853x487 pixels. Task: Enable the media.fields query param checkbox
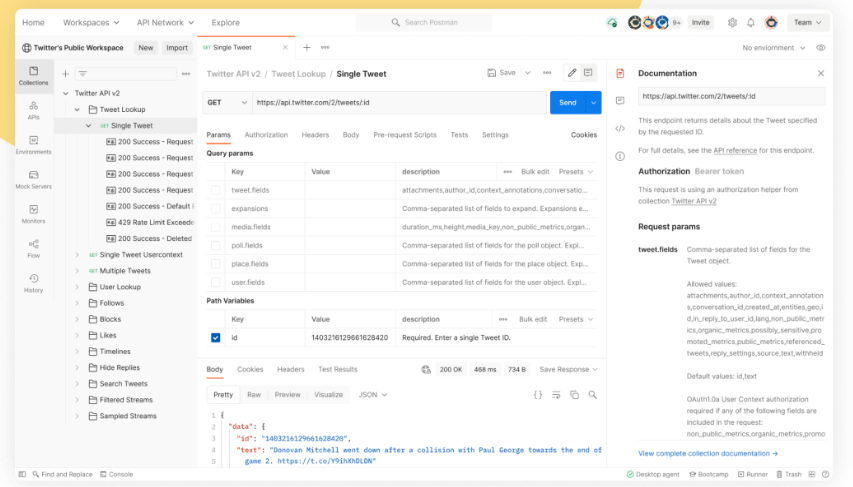click(215, 227)
